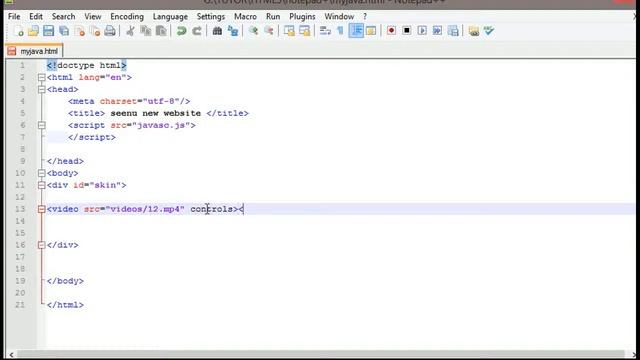Open the Encoding menu
The height and width of the screenshot is (360, 640).
pos(127,17)
